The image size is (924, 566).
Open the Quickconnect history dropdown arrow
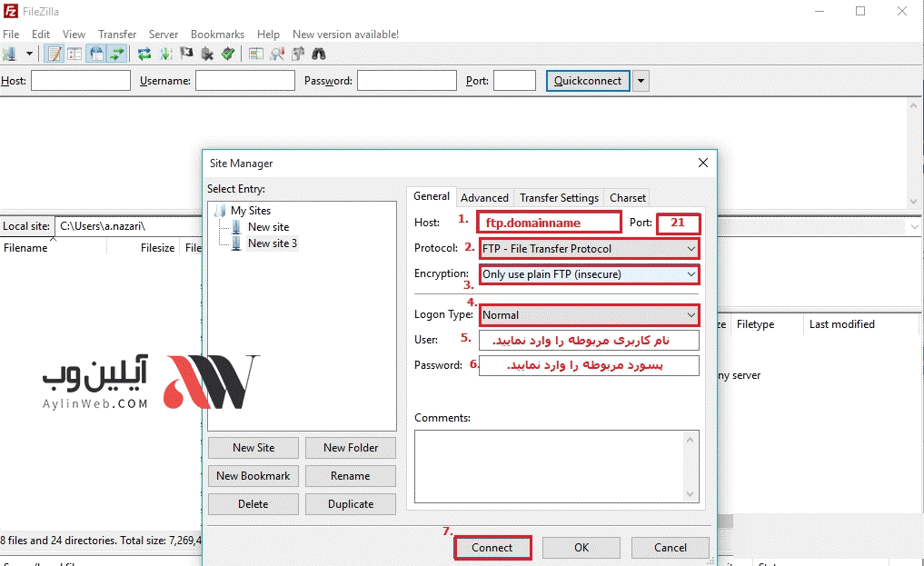641,81
